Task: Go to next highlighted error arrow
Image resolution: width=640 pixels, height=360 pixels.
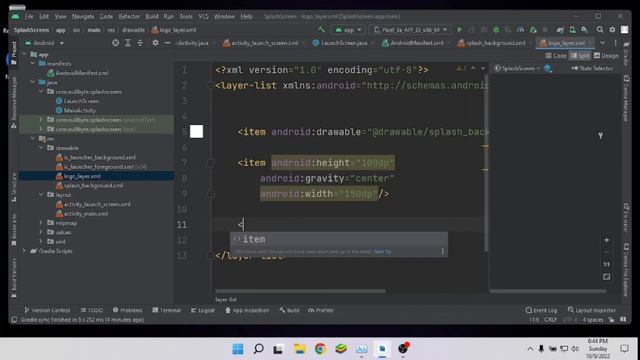Action: click(483, 68)
